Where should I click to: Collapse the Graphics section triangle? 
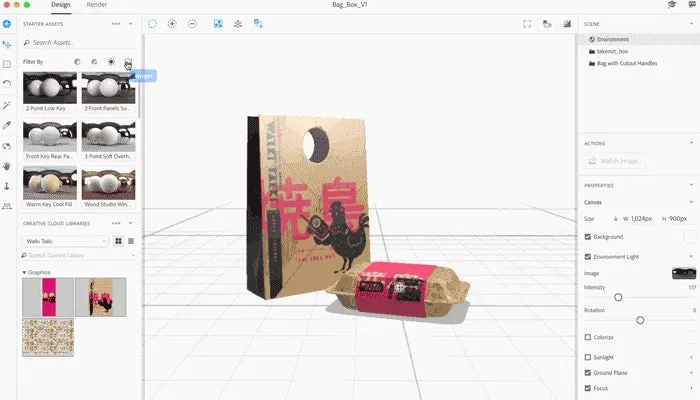click(24, 272)
